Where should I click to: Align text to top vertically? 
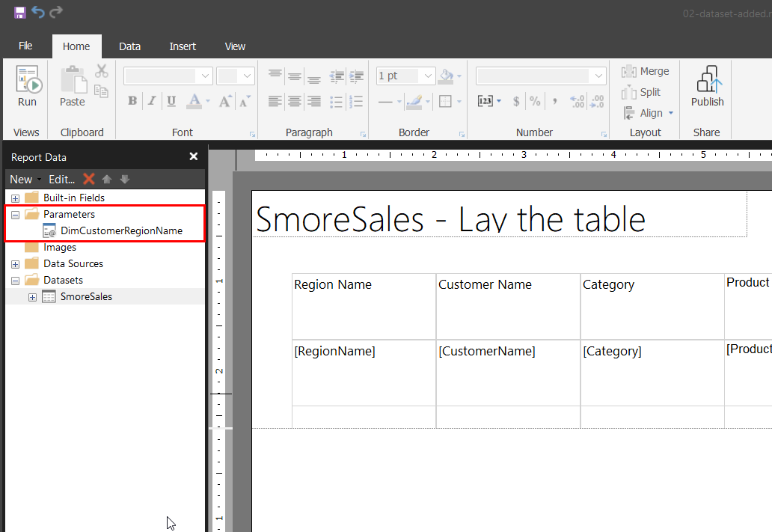click(x=275, y=75)
